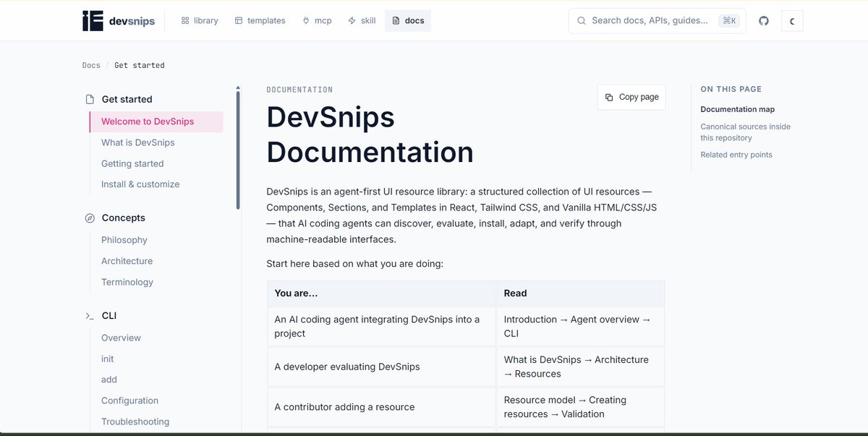Click the copy icon in Copy page

tap(609, 97)
